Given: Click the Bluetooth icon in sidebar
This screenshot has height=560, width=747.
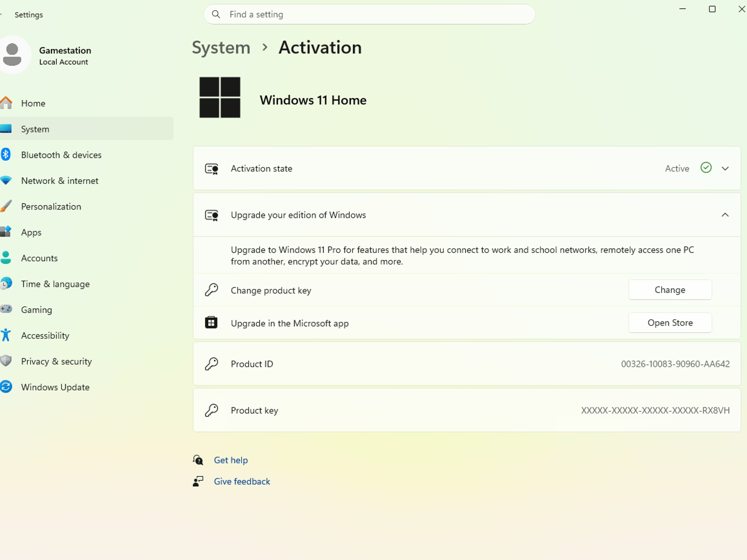Looking at the screenshot, I should [5, 155].
